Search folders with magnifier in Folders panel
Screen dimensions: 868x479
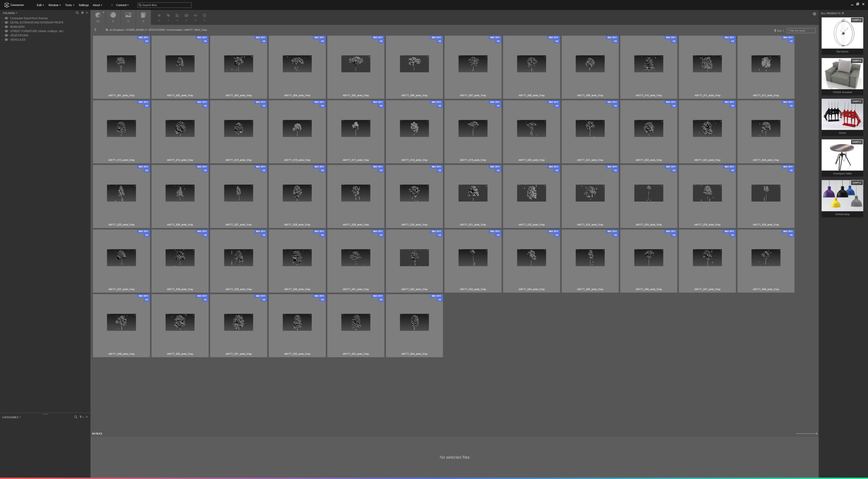point(77,13)
